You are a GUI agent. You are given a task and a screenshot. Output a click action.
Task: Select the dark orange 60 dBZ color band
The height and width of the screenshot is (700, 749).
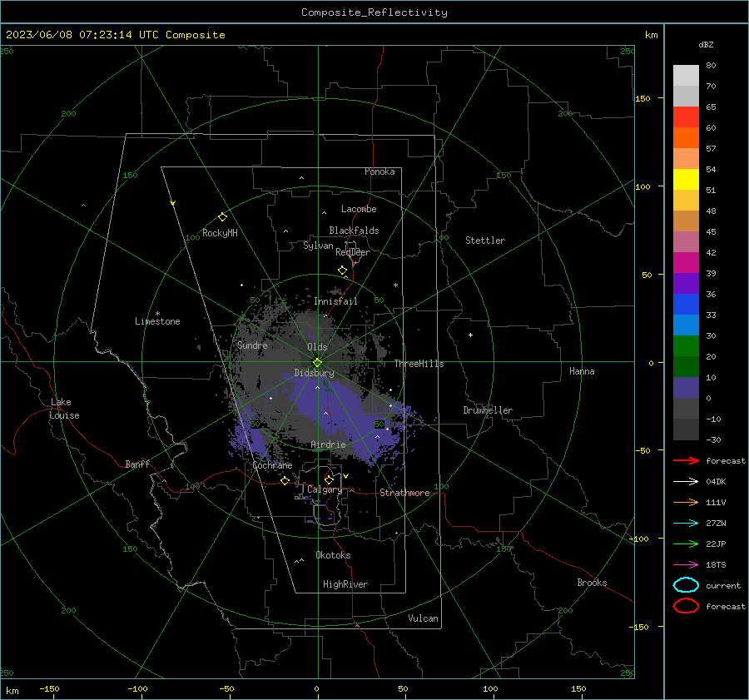click(686, 138)
